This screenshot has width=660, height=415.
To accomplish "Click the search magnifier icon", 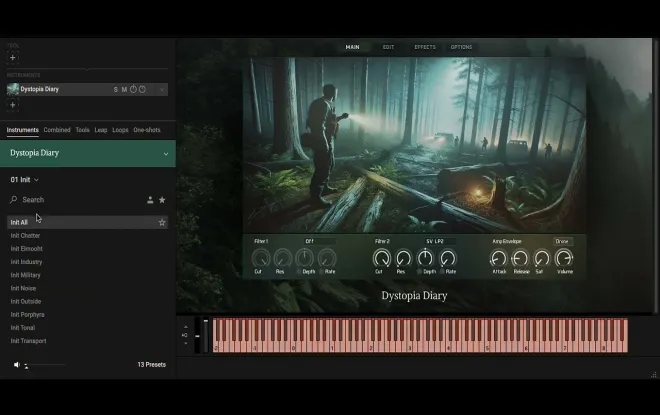I will [x=13, y=200].
